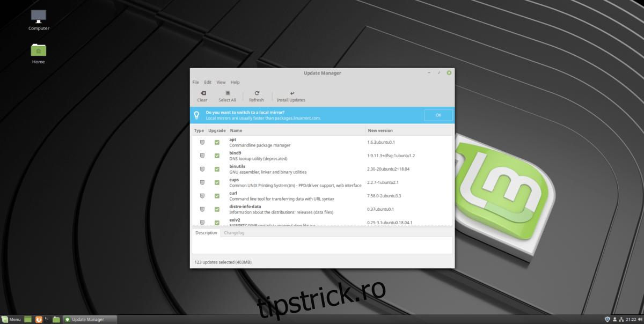Click version 1.6.3ubuntu0.1
Viewport: 644px width, 324px height.
tap(381, 143)
